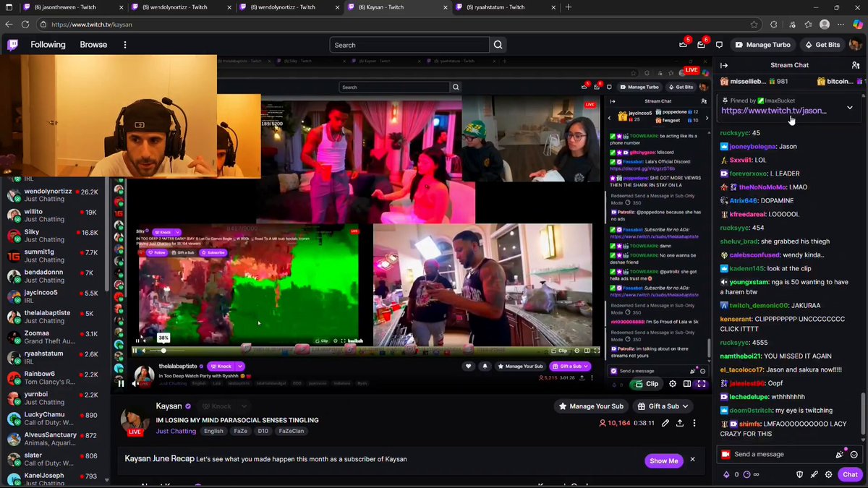Reload the page in the browser
This screenshot has height=488, width=868.
(x=25, y=24)
